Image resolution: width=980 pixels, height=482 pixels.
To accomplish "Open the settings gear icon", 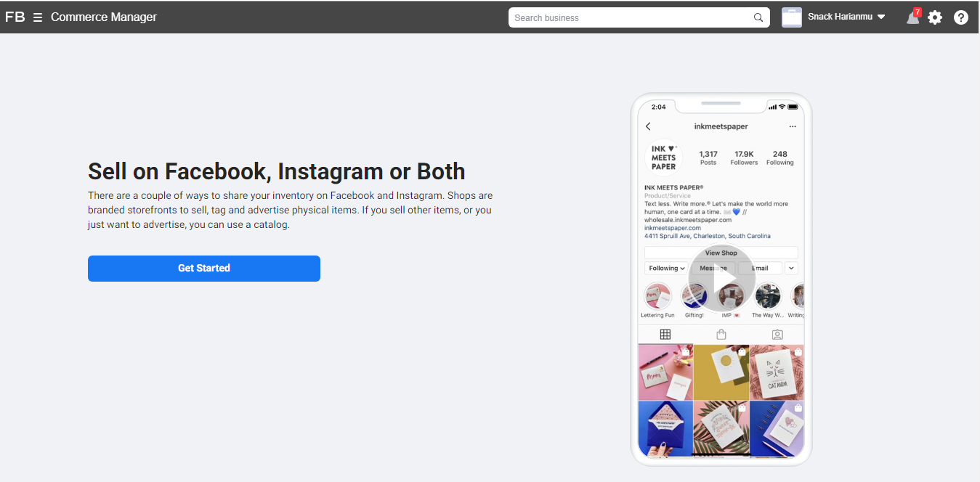I will pos(935,17).
